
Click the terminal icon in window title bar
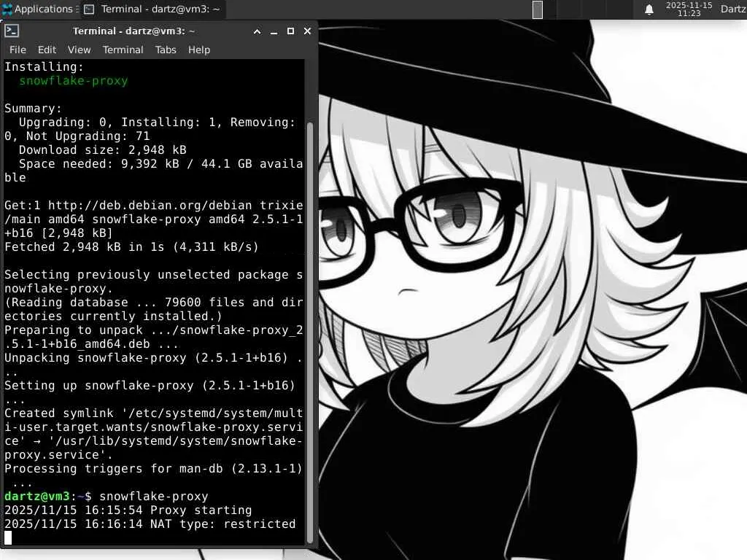point(12,31)
